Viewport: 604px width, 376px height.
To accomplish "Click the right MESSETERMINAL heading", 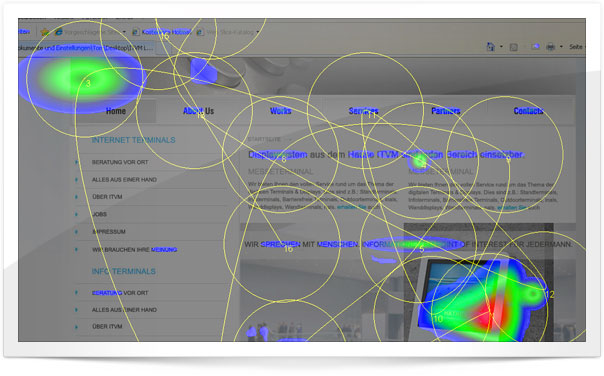I will [441, 171].
